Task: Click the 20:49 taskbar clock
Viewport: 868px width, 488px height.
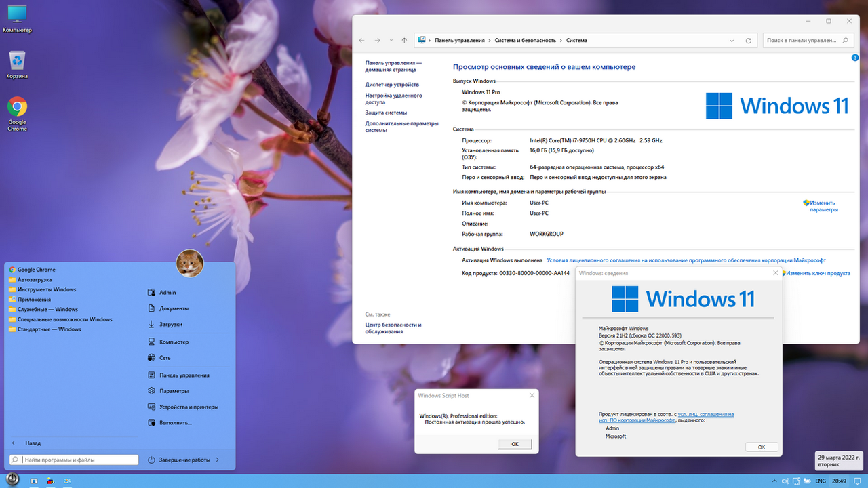Action: tap(840, 481)
